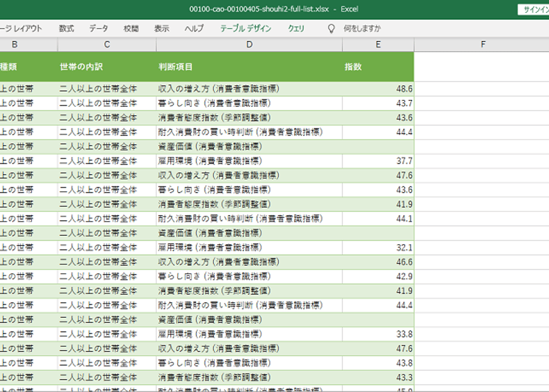Viewport: 549px width, 392px height.
Task: Click the 世帯の内訳 header cell
Action: (107, 67)
